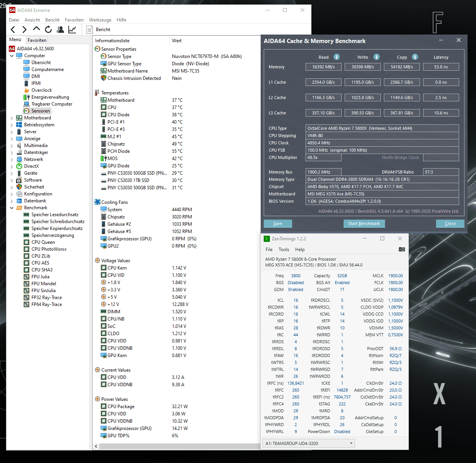Select Speicherverzögerung benchmark item
The width and height of the screenshot is (476, 463).
pos(53,235)
